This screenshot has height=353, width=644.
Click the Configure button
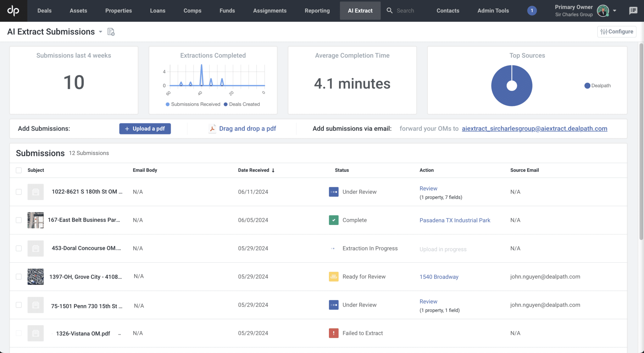point(617,32)
